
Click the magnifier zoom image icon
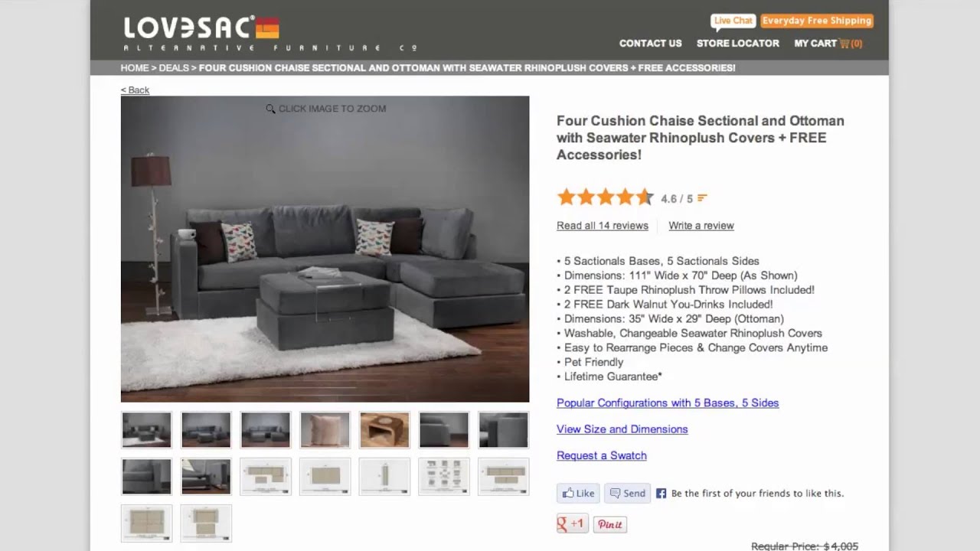tap(270, 109)
